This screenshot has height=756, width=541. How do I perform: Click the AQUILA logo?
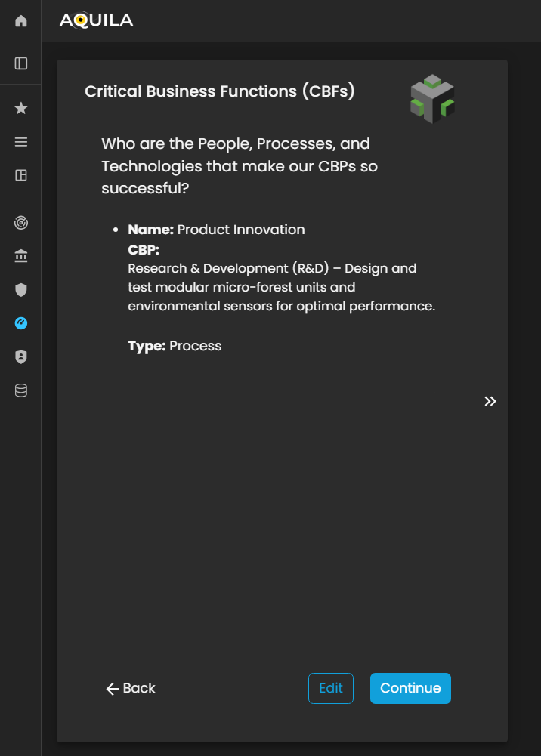point(96,20)
